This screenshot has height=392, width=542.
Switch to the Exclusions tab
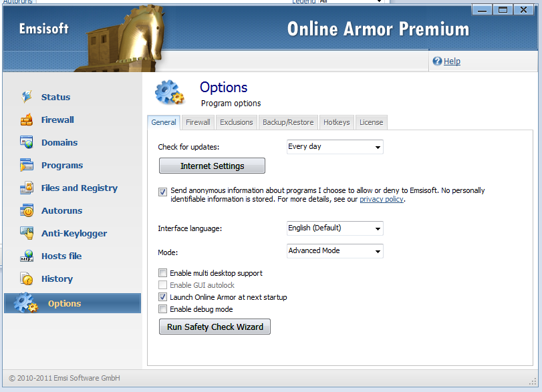pos(237,122)
